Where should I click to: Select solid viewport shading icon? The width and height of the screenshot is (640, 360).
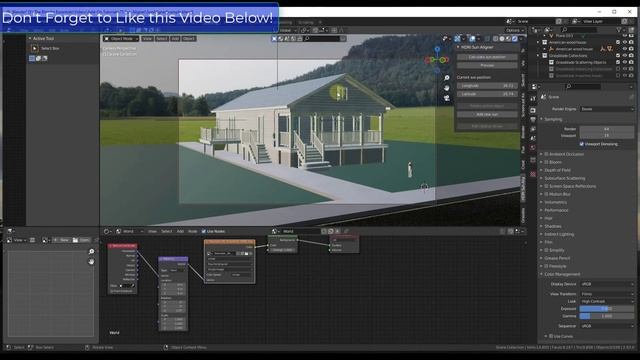[x=502, y=39]
